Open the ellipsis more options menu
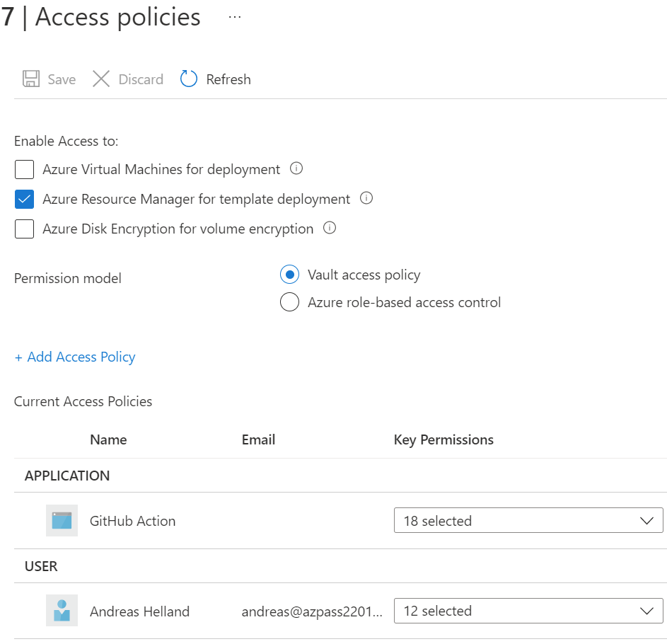This screenshot has width=667, height=644. click(235, 18)
